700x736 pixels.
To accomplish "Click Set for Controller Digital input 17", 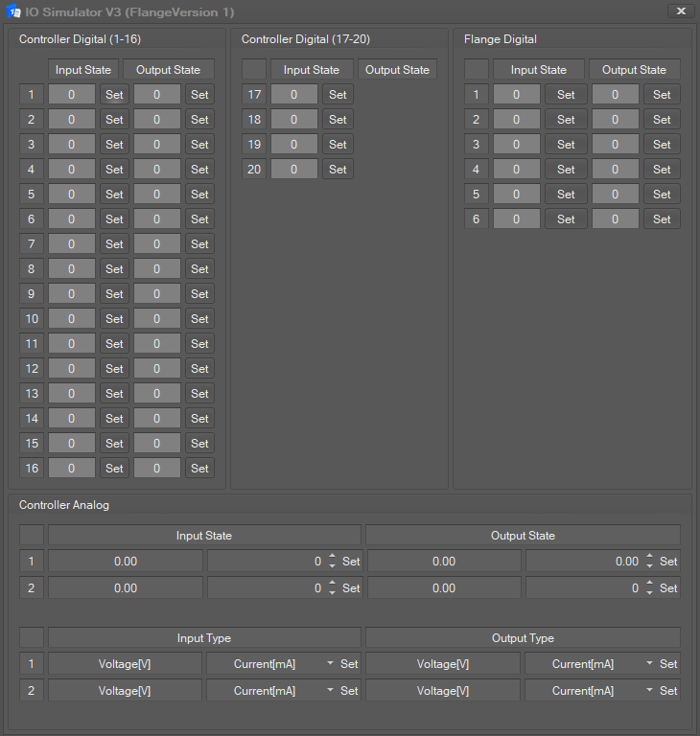I will pos(338,94).
